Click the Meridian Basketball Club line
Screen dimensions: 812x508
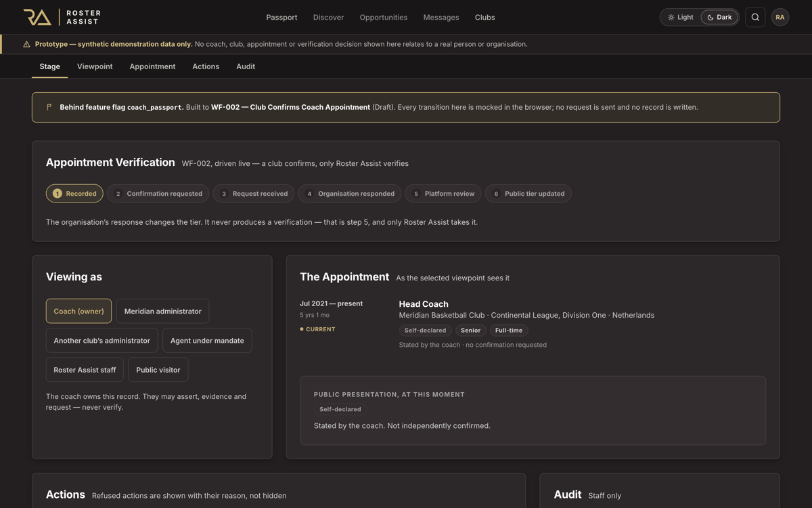point(526,315)
